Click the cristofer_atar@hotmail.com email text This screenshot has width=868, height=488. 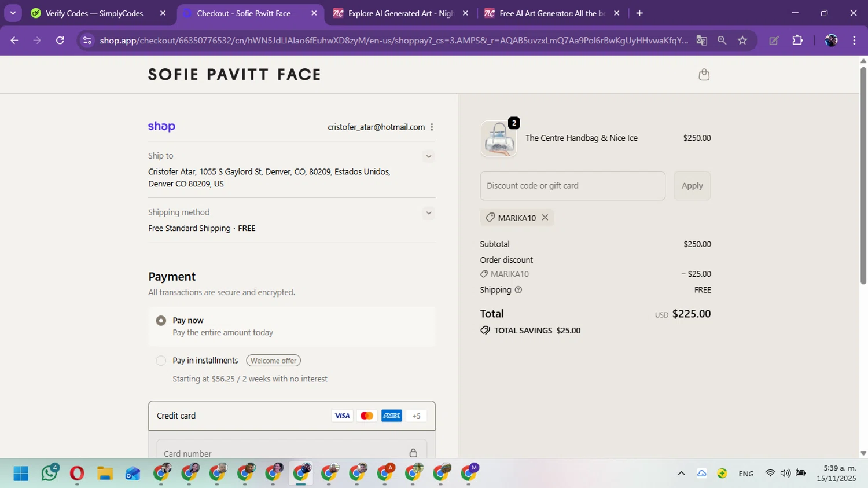376,127
